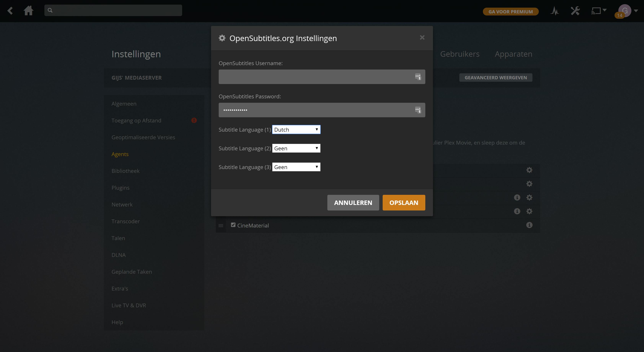Select Agents in settings sidebar
The image size is (644, 352).
(x=120, y=154)
